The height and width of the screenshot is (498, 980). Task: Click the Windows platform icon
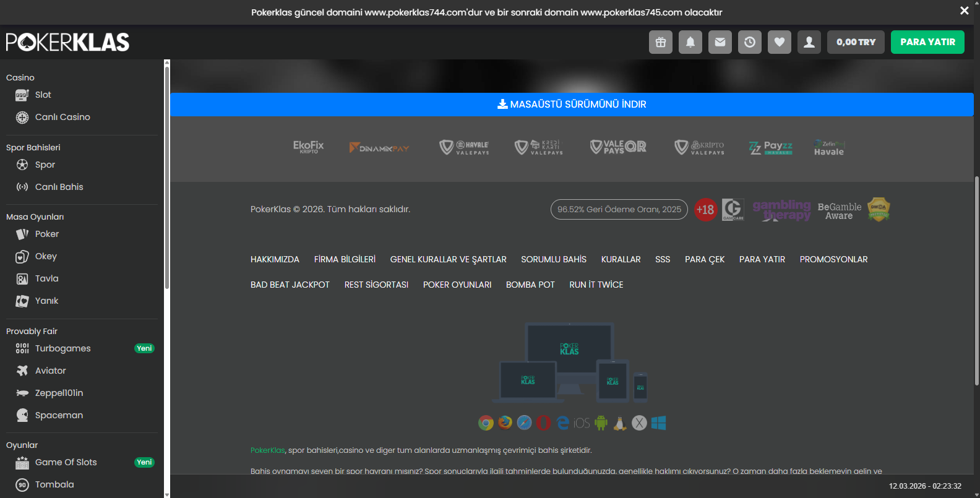[658, 423]
